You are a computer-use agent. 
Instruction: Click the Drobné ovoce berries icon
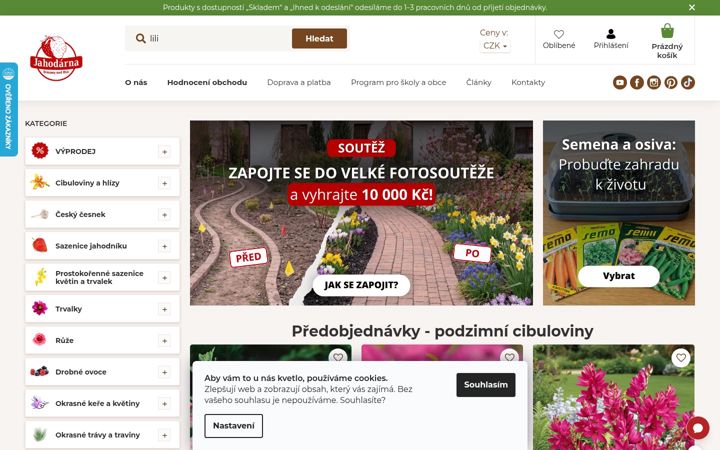[40, 371]
